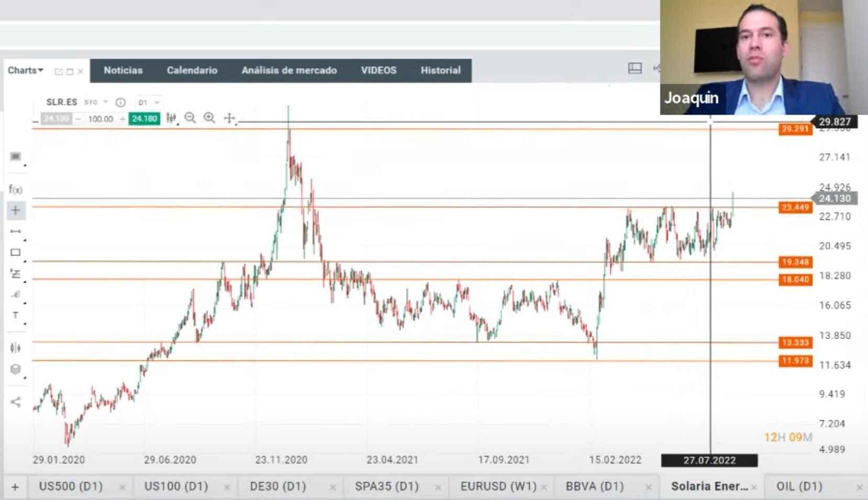Show SLR.ES instrument information
Viewport: 868px width, 500px height.
[120, 103]
